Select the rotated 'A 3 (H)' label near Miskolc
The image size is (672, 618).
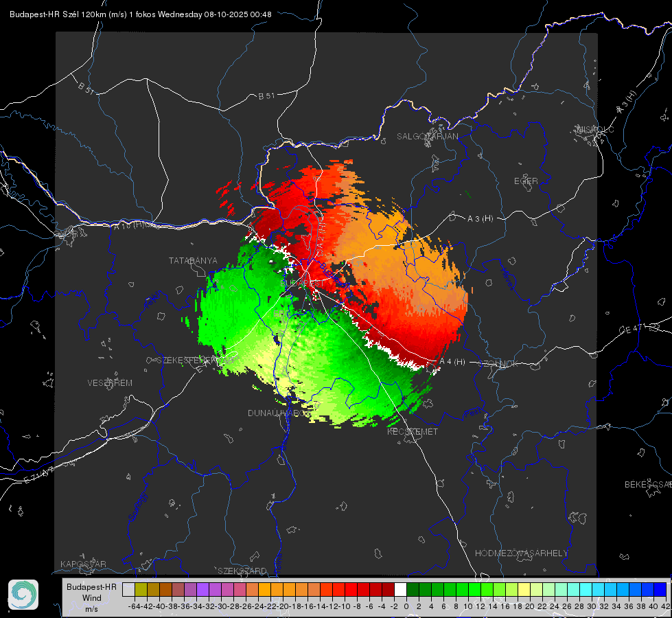point(627,102)
